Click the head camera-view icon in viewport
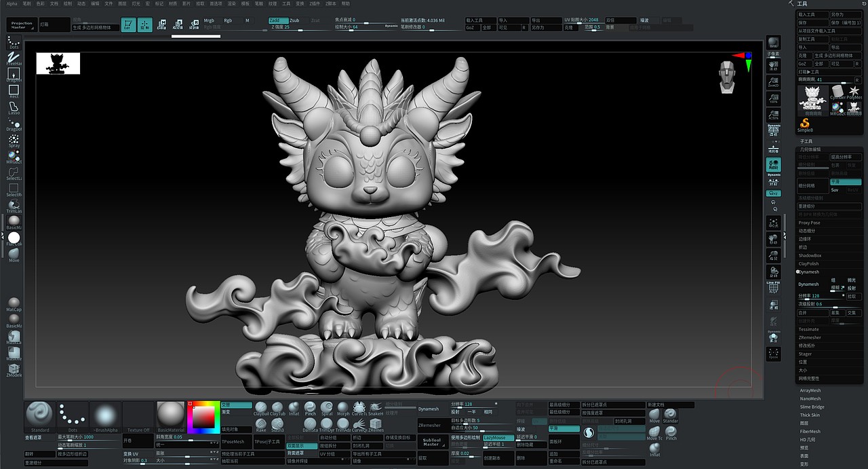 [727, 76]
